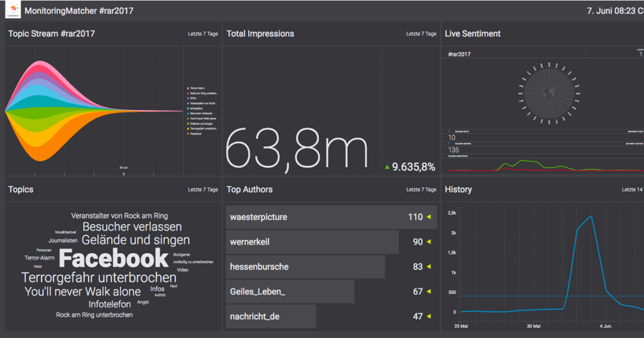644x338 pixels.
Task: Open Topics panel 'Letzte 7 Tage' range selector
Action: [x=203, y=190]
